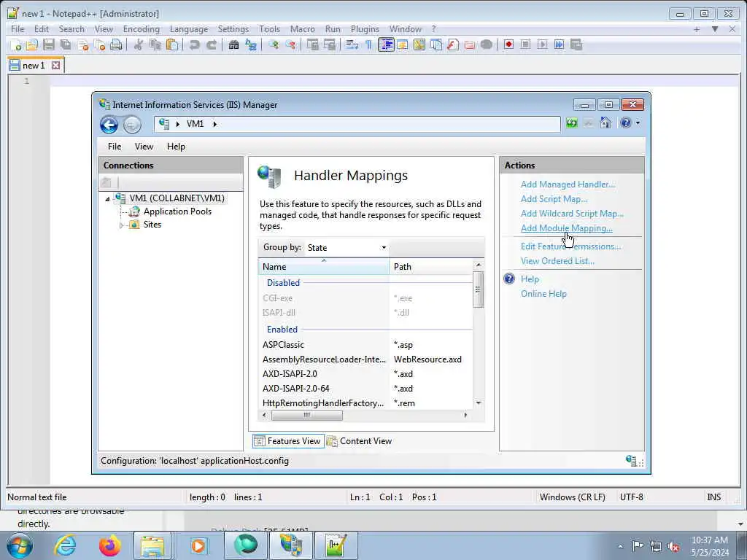Viewport: 747px width, 560px height.
Task: Click Online Help link in Actions
Action: pyautogui.click(x=543, y=294)
